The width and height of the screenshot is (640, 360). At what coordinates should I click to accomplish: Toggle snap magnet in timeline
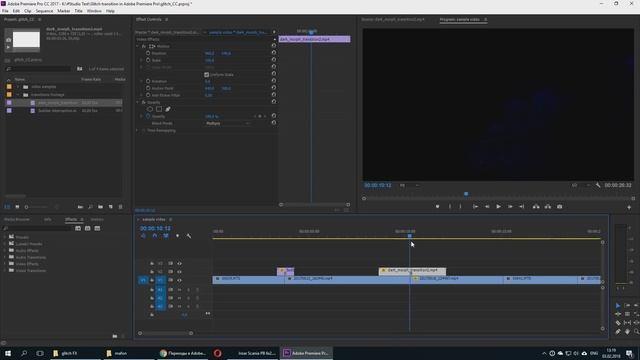[155, 236]
